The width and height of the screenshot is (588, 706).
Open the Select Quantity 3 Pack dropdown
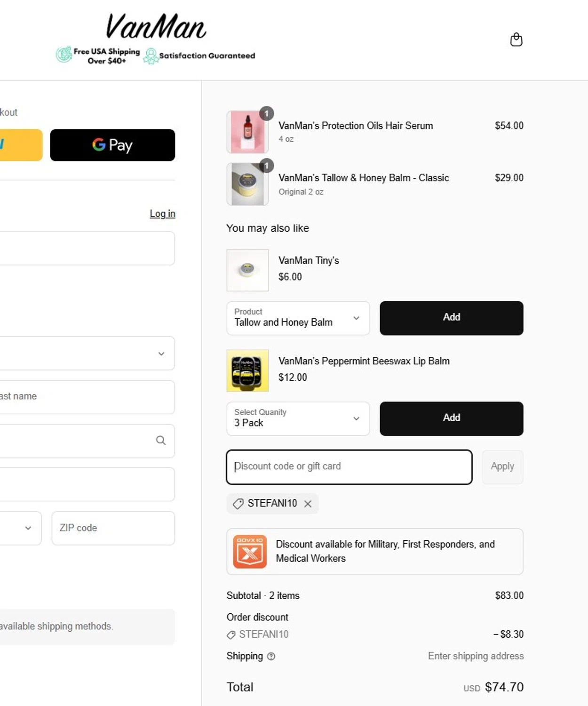pyautogui.click(x=298, y=418)
